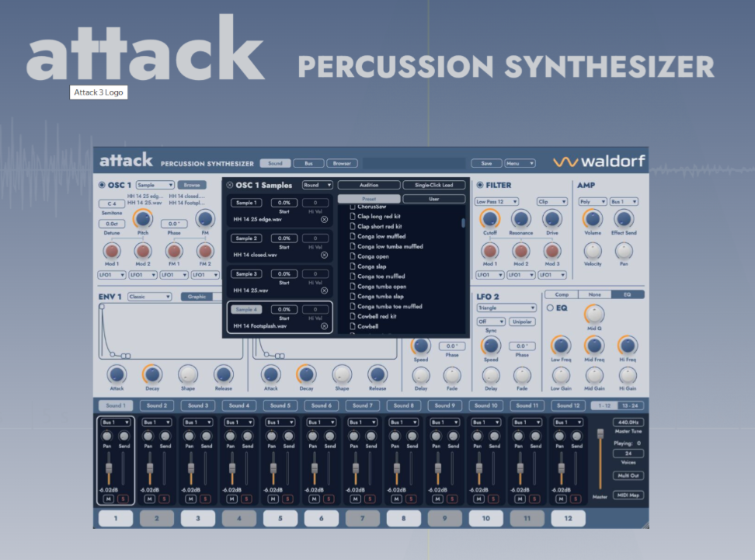Click the OSC 1 FM knob
Screen dimensions: 755x560
click(x=205, y=219)
